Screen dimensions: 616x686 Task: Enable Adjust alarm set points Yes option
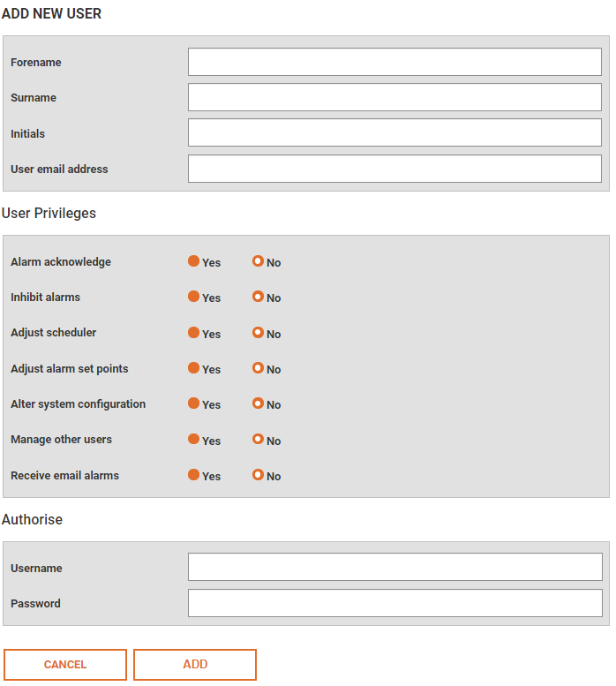pyautogui.click(x=193, y=368)
